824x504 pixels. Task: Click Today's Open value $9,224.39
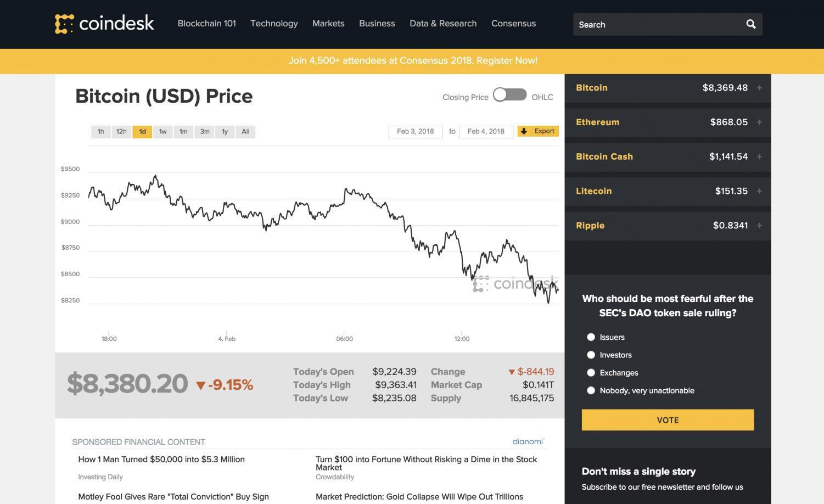pyautogui.click(x=394, y=372)
